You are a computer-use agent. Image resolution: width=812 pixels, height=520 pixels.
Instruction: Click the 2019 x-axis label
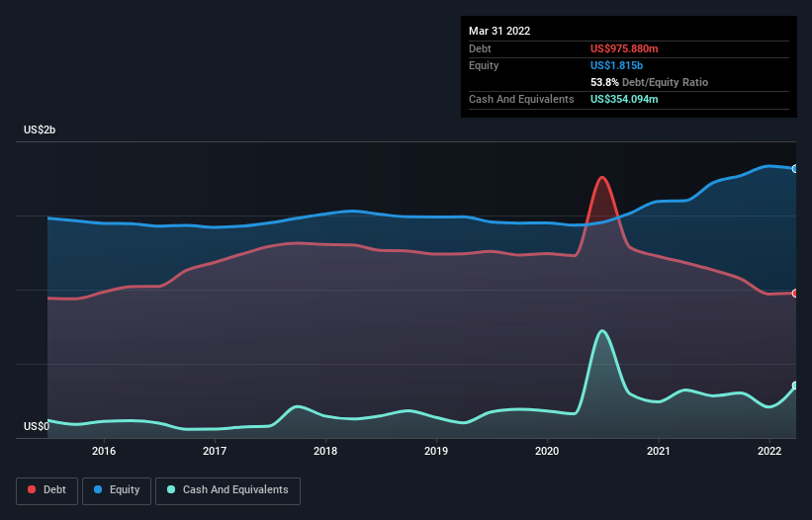[x=436, y=451]
